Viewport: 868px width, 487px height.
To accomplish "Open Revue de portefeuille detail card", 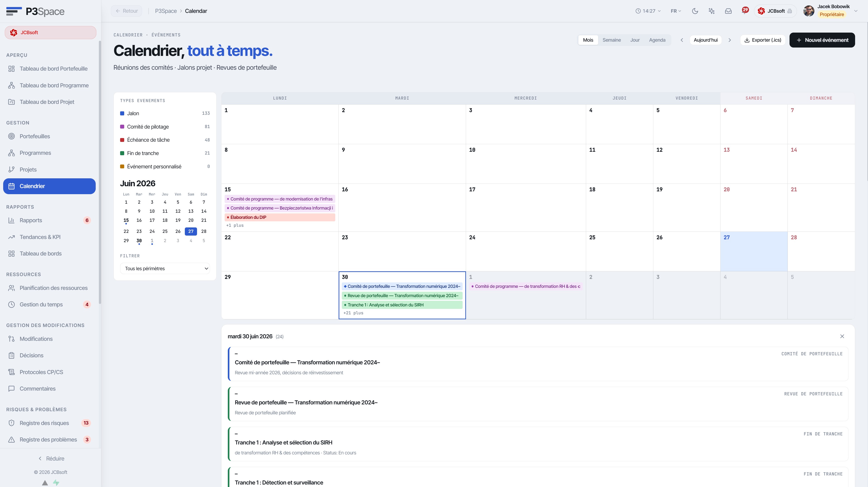I will [x=538, y=404].
